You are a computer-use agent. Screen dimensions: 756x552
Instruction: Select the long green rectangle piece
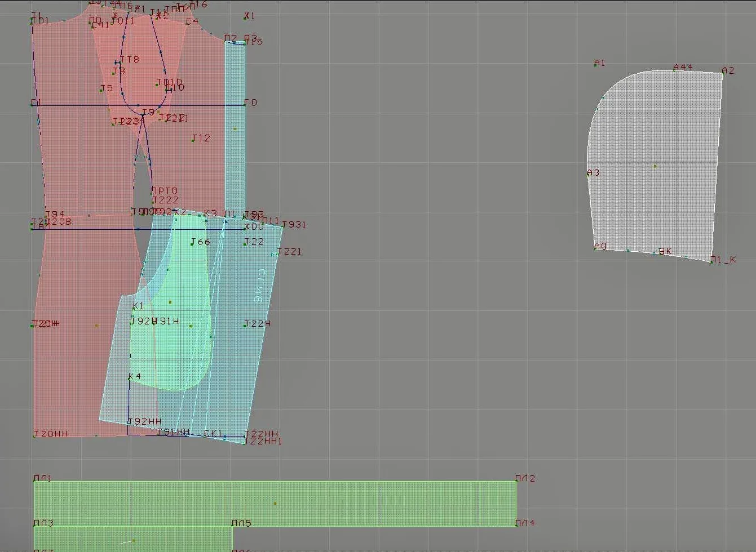275,504
